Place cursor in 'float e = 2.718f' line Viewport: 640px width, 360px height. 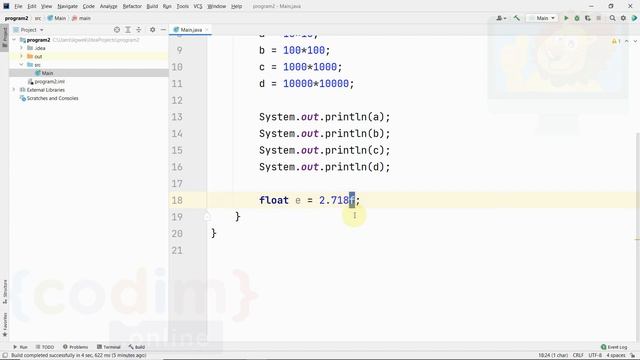tap(309, 200)
